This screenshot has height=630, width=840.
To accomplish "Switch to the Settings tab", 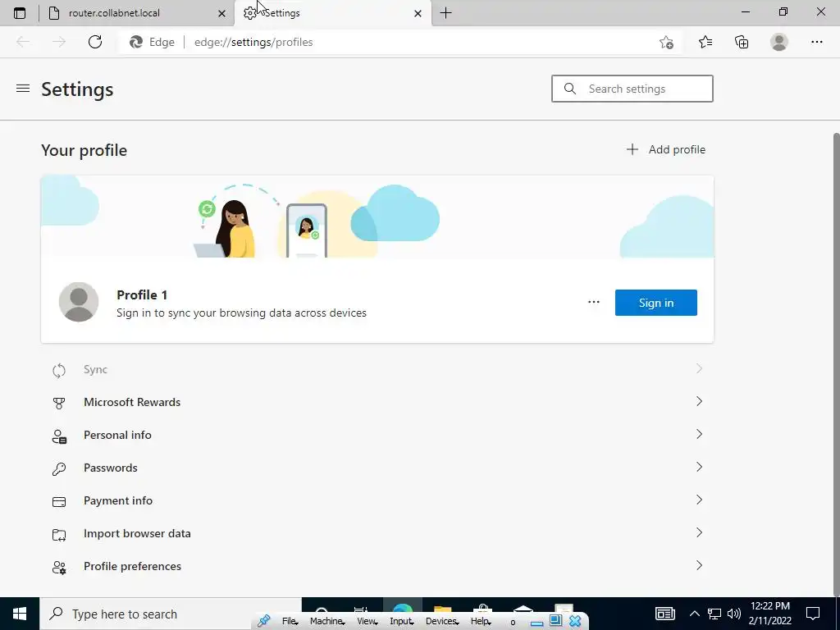I will 332,13.
